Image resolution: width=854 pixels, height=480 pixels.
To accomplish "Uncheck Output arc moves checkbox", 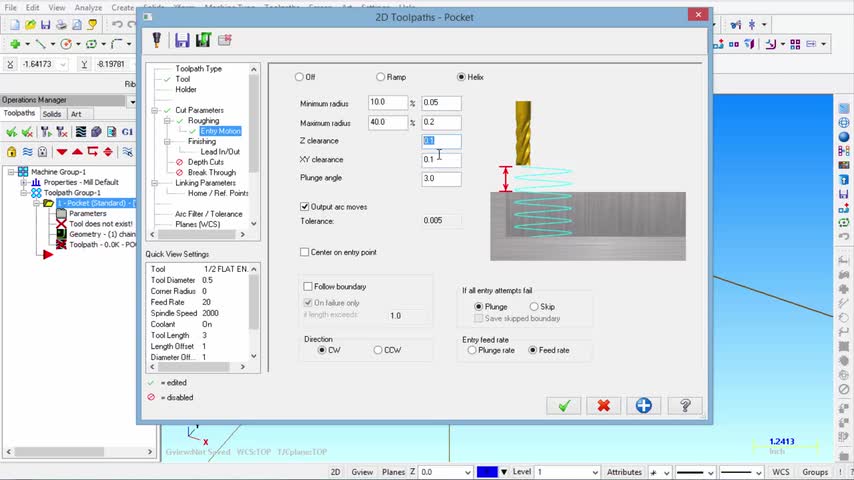I will pyautogui.click(x=304, y=206).
